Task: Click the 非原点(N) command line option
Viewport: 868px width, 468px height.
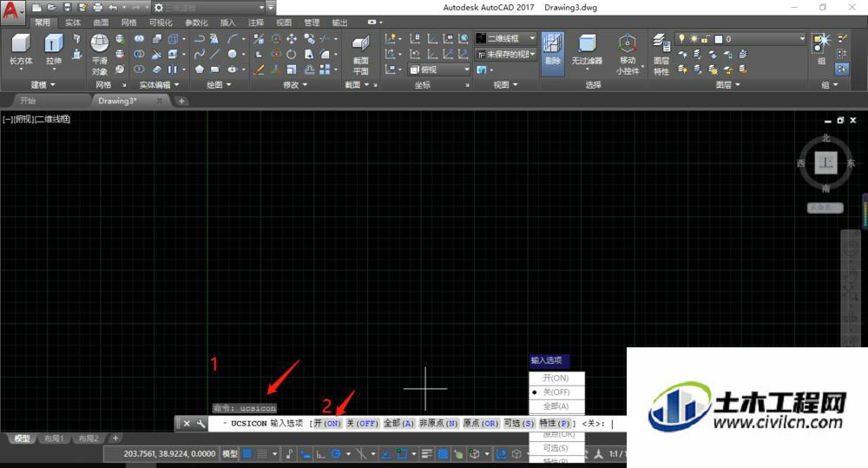Action: [x=438, y=423]
